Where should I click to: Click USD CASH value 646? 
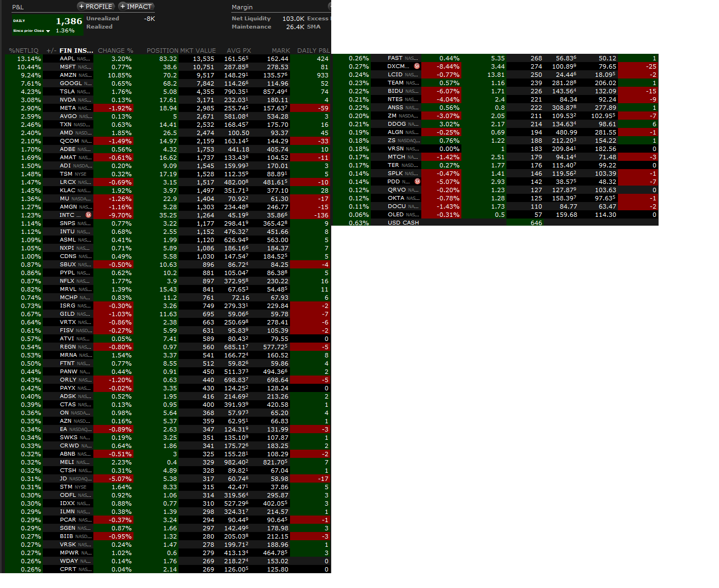(536, 223)
